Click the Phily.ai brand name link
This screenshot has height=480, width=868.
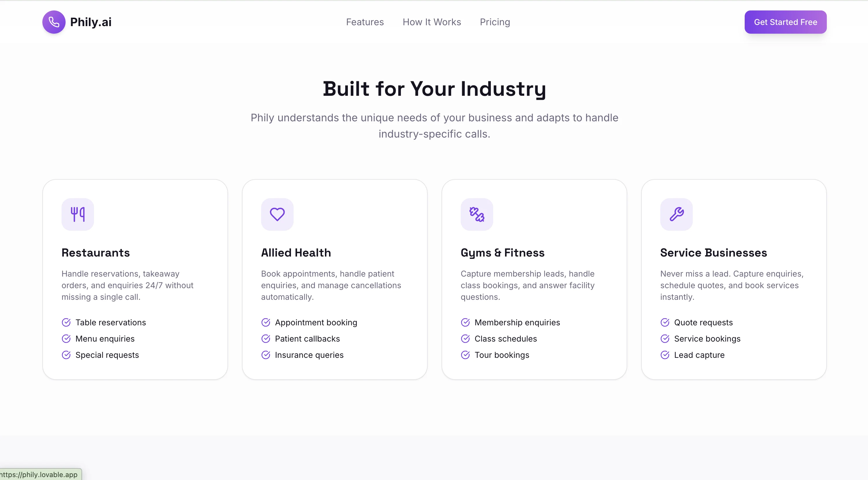click(x=91, y=22)
